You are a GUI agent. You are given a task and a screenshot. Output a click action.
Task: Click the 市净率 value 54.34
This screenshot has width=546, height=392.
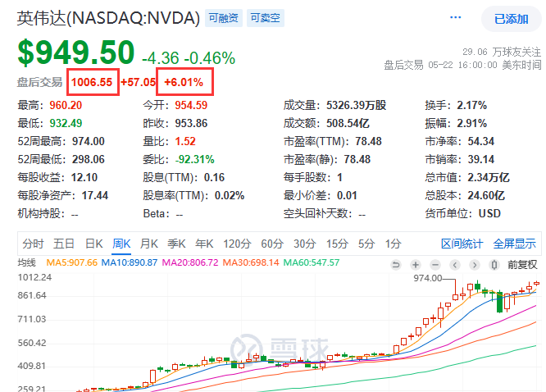[x=481, y=142]
